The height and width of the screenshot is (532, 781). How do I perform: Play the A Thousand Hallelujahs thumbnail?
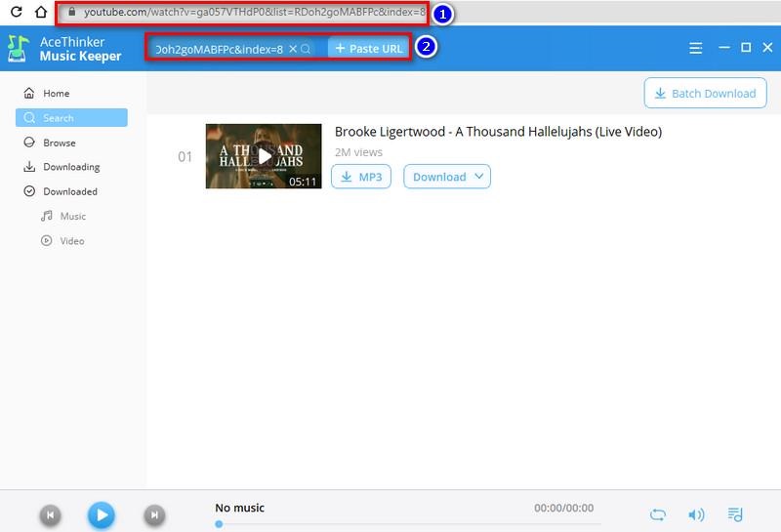pos(264,156)
